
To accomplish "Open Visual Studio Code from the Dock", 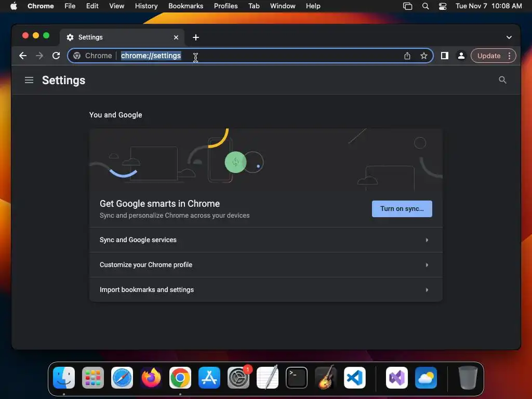I will [354, 378].
